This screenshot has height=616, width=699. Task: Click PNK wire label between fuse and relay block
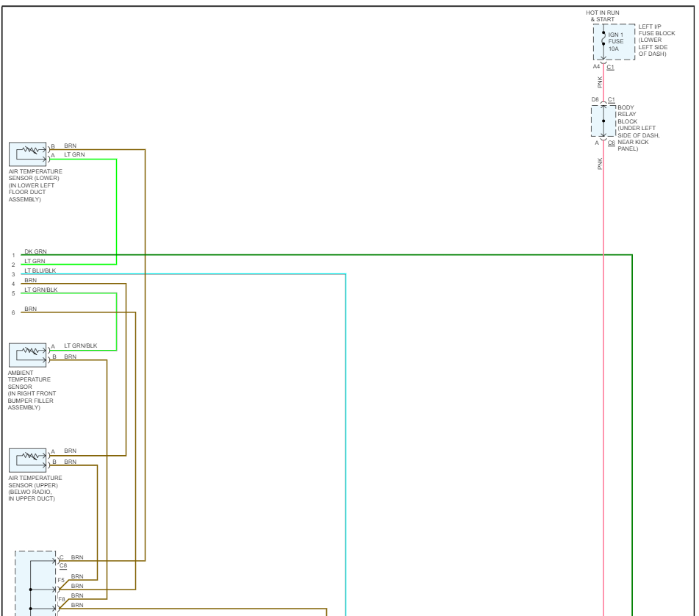(x=600, y=82)
